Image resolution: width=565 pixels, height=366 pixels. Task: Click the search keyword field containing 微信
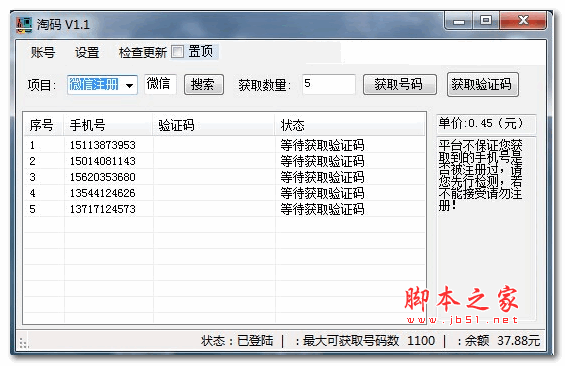coord(160,84)
